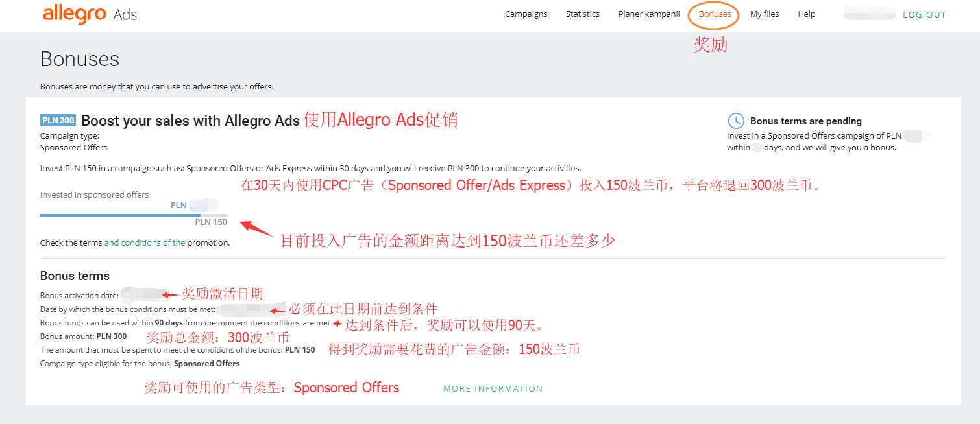Viewport: 980px width, 424px height.
Task: Click 'Invest in a Sponsored Offers campaign of PLN' text
Action: click(814, 136)
